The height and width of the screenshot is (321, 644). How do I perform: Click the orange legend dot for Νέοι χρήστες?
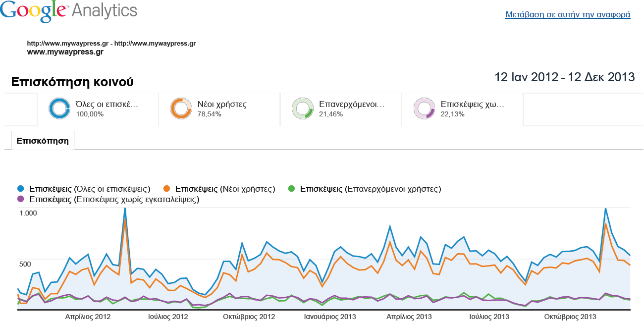(x=167, y=189)
